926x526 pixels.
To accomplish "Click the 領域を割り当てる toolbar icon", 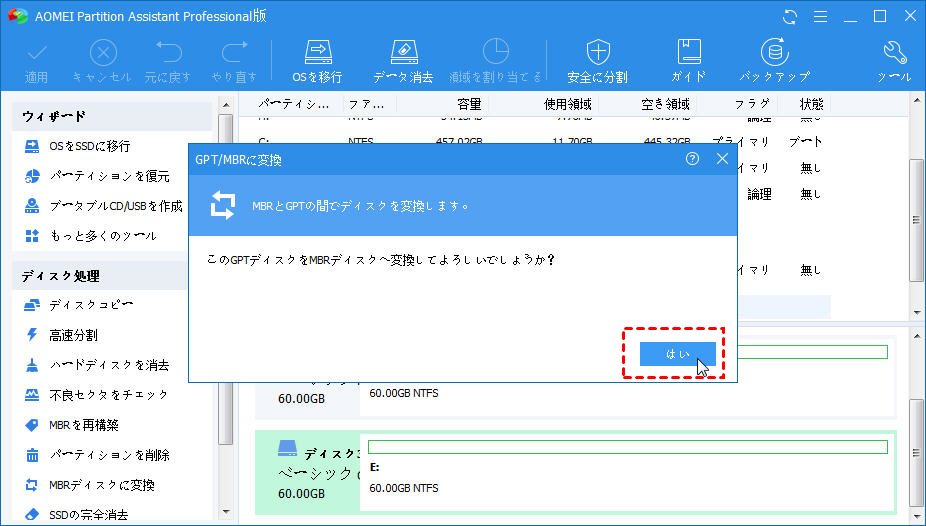I will tap(496, 61).
